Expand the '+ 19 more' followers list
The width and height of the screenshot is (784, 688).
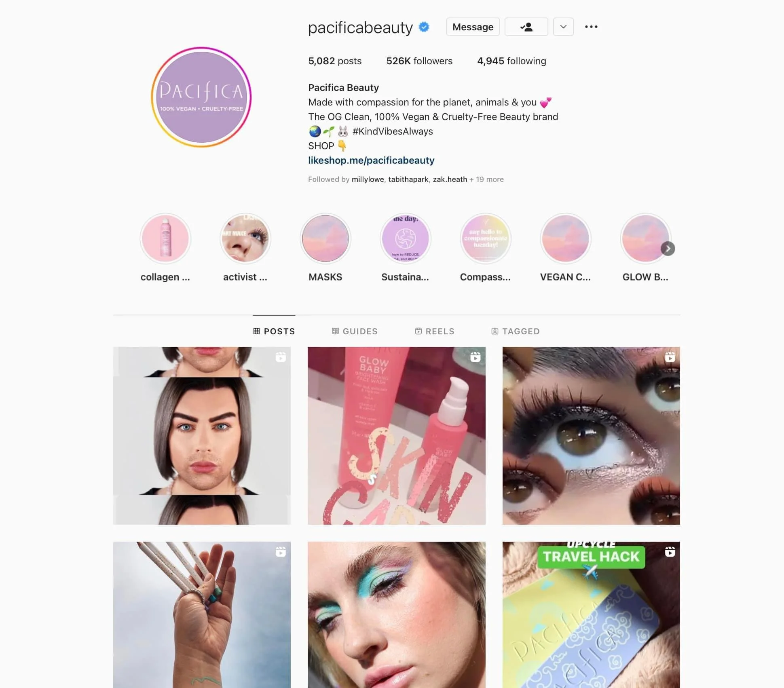(486, 179)
